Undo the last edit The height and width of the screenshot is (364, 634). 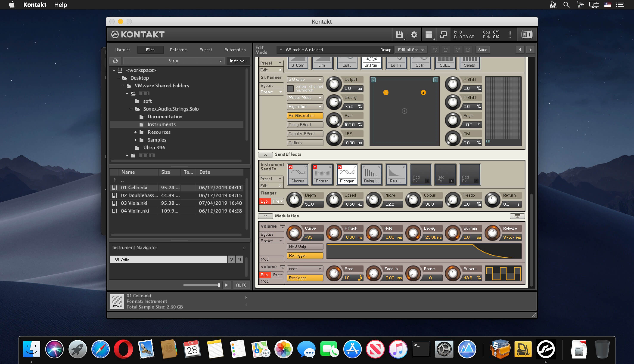click(435, 50)
